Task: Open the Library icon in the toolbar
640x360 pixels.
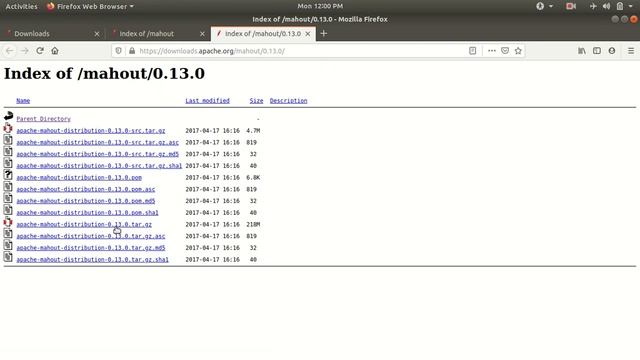Action: point(582,51)
